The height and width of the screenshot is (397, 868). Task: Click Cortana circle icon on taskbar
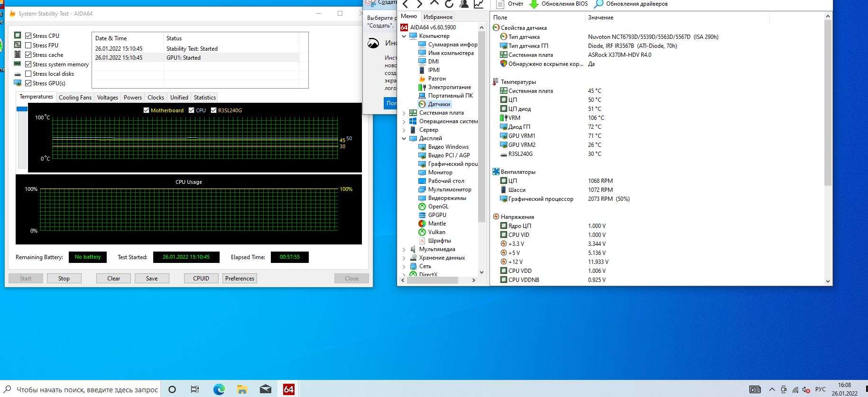coord(172,389)
